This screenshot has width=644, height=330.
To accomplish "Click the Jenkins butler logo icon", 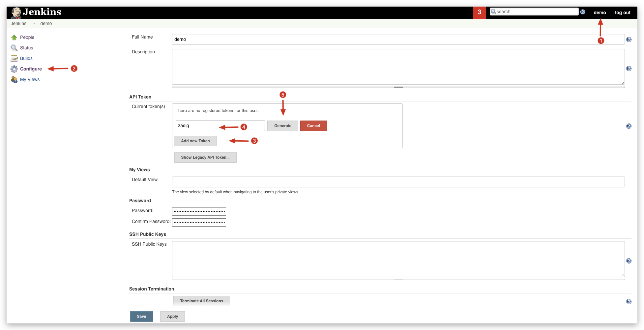I will pyautogui.click(x=16, y=13).
